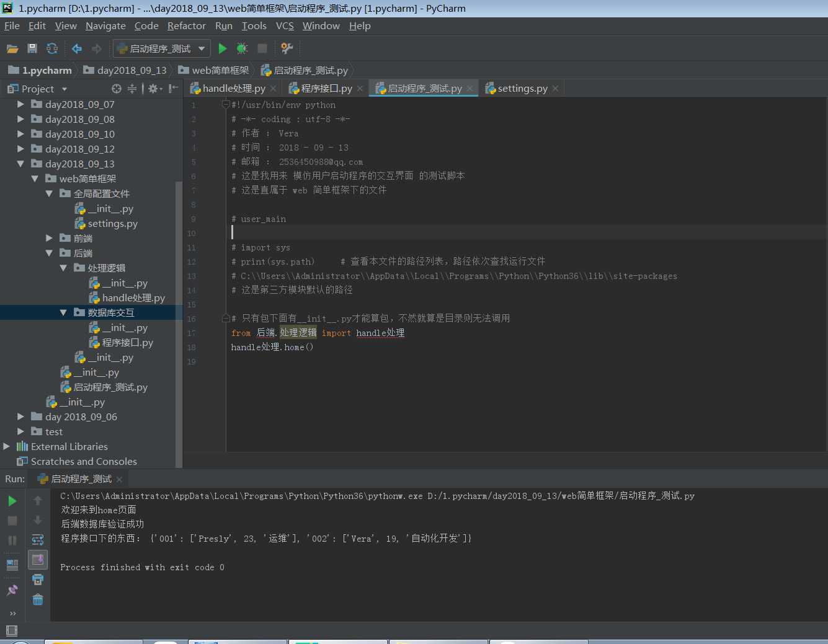Open the run configuration dropdown 启动程序_测试
Viewport: 828px width, 644px height.
(161, 48)
